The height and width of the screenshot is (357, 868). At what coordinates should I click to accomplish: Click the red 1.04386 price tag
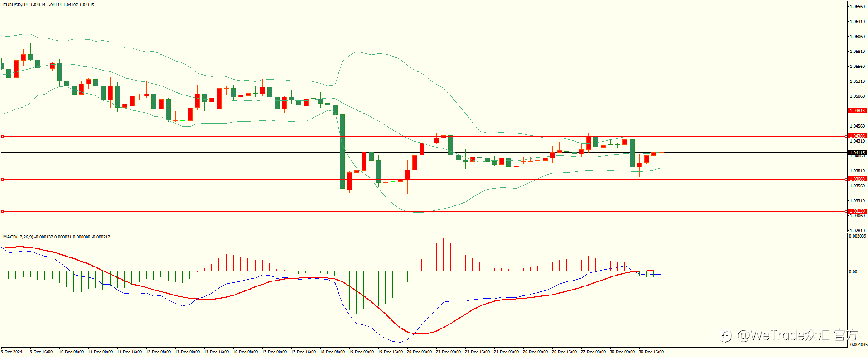[857, 136]
